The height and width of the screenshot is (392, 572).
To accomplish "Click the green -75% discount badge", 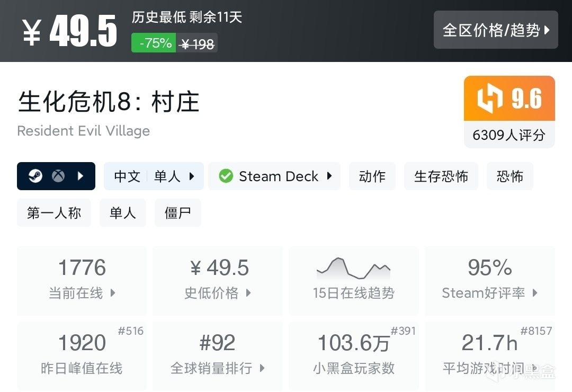I will (154, 43).
